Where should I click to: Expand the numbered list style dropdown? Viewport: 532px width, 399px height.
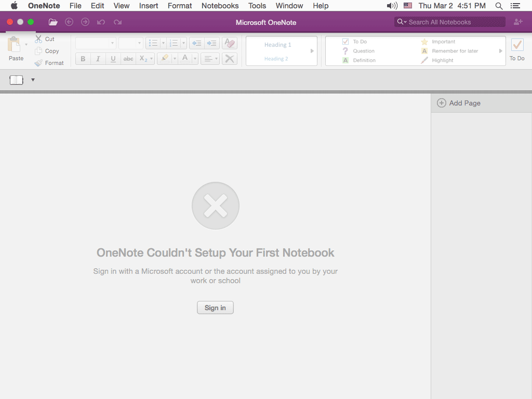(x=183, y=44)
